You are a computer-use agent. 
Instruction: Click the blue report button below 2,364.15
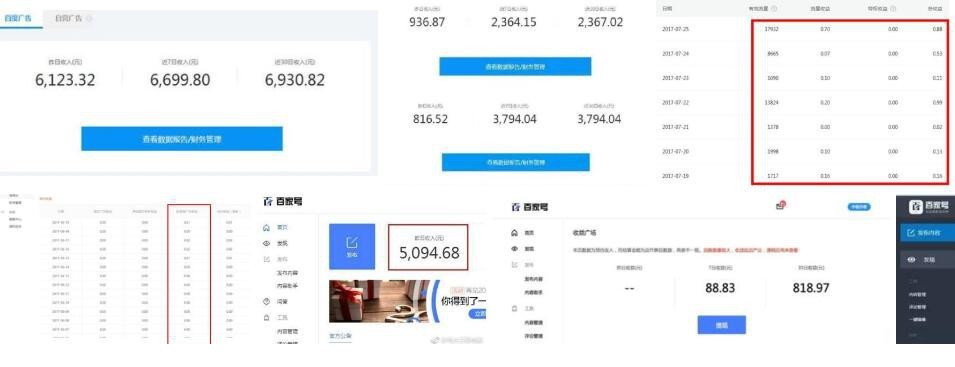[x=515, y=66]
